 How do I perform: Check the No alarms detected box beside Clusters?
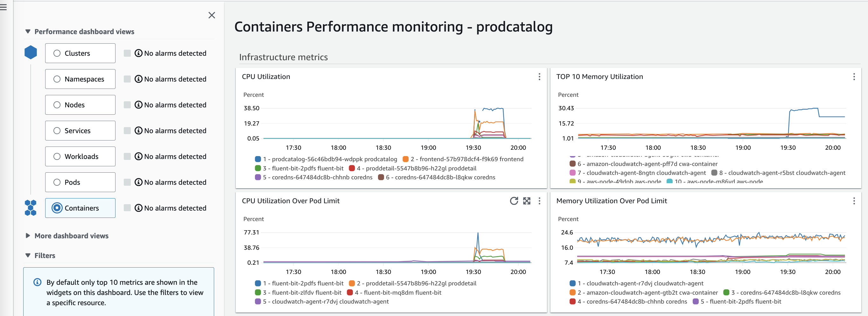coord(127,53)
